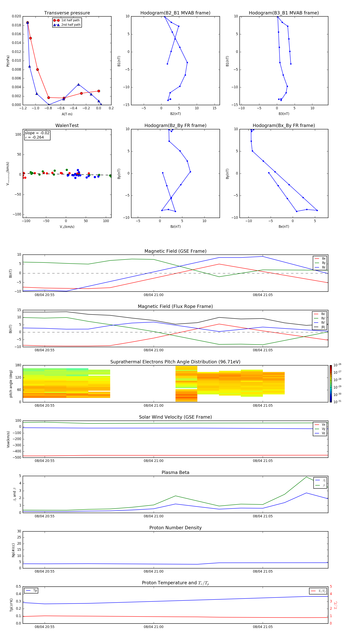Click the highest red point in Transverse pressure

pyautogui.click(x=27, y=22)
